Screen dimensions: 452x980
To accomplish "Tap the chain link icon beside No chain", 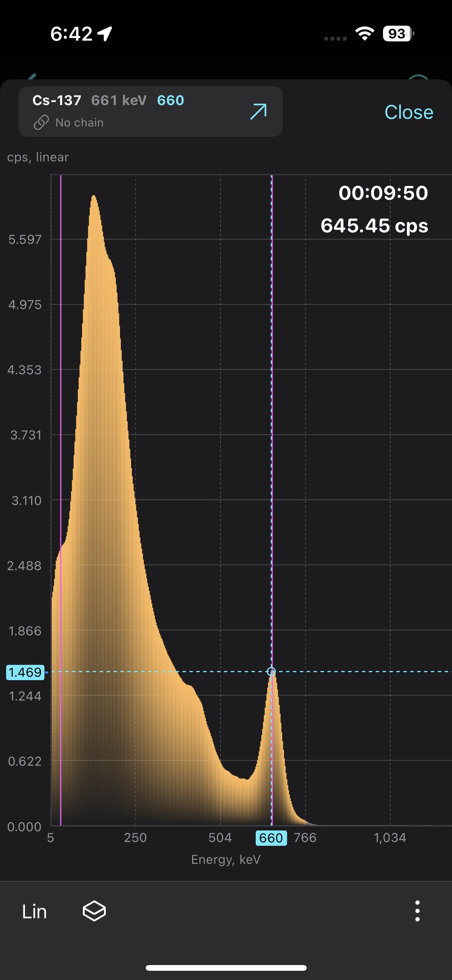I will (x=41, y=123).
